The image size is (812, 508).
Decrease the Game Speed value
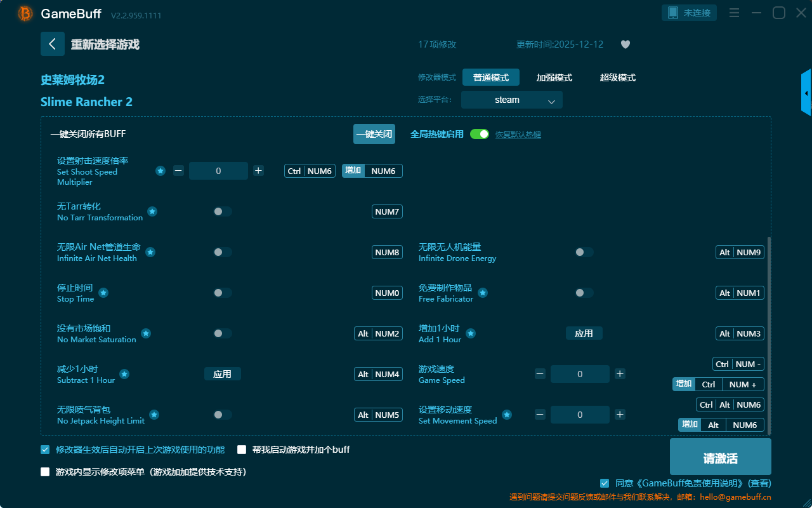click(540, 374)
